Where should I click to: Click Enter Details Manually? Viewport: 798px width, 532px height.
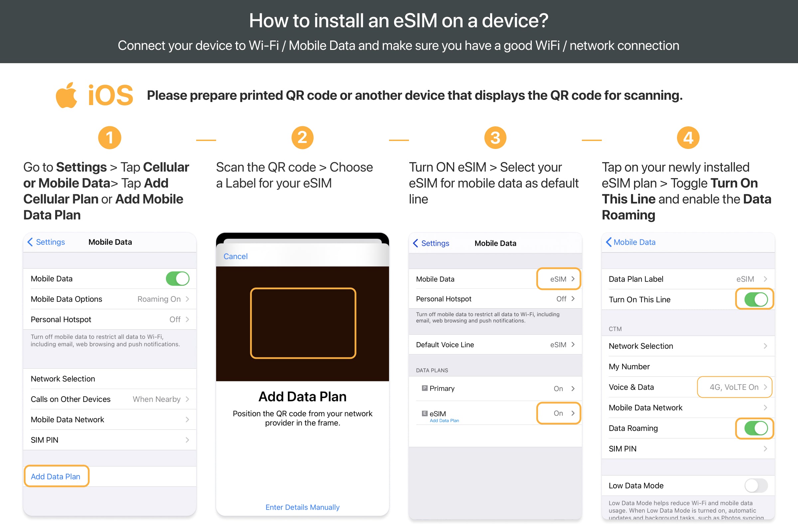tap(302, 507)
